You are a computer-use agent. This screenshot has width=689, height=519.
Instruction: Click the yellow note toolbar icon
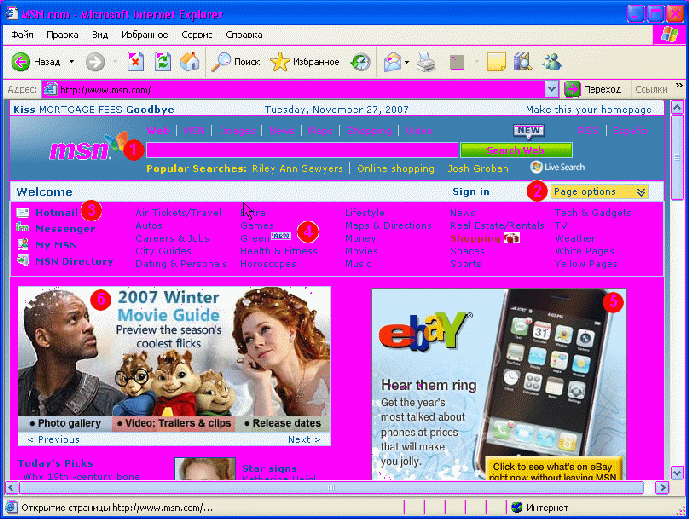[496, 62]
